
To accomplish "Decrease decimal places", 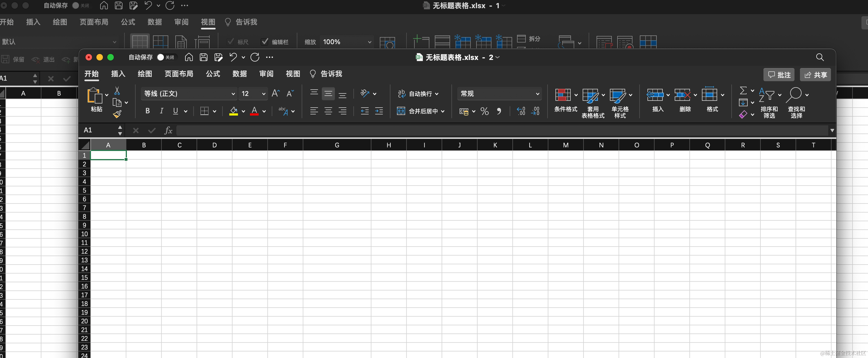I will click(x=535, y=111).
